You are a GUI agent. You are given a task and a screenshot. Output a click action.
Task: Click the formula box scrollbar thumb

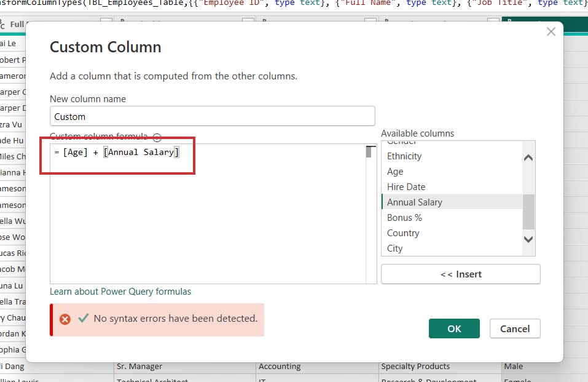[x=369, y=152]
